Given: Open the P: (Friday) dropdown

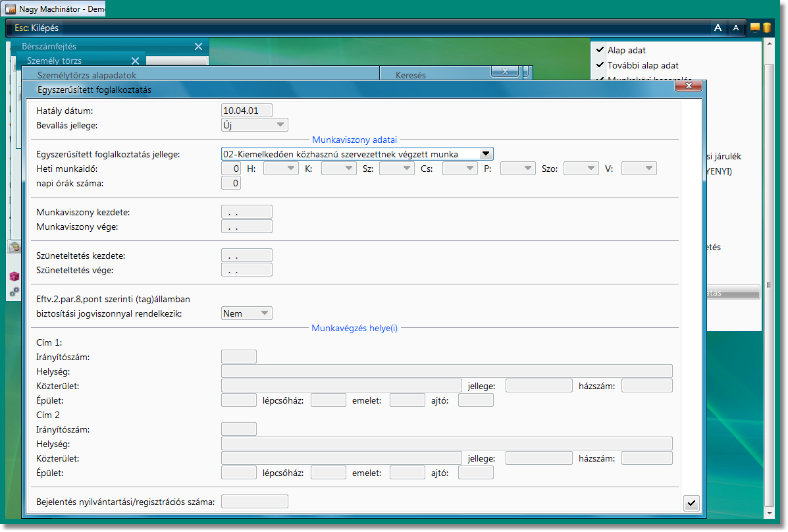Looking at the screenshot, I should coord(518,169).
